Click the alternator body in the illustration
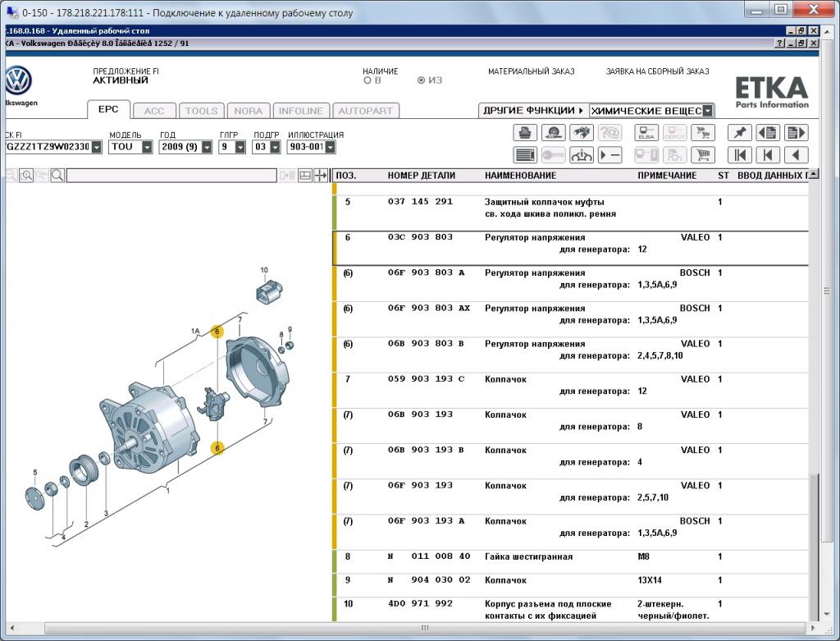The image size is (840, 641). [150, 428]
